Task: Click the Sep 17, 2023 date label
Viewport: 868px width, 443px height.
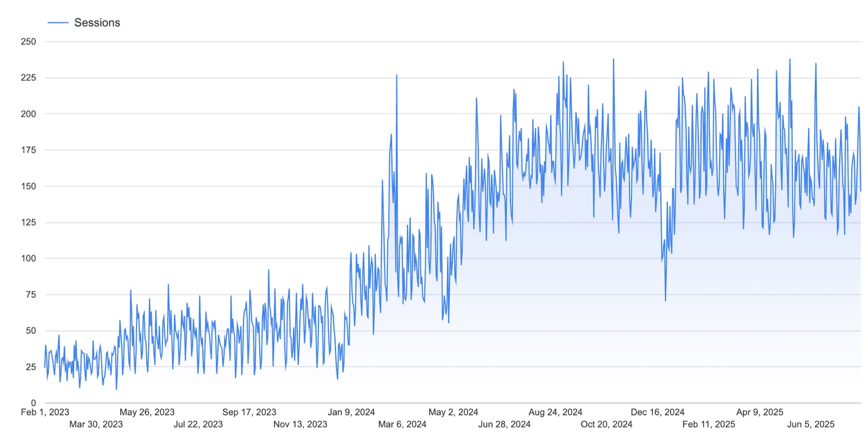Action: pyautogui.click(x=249, y=412)
